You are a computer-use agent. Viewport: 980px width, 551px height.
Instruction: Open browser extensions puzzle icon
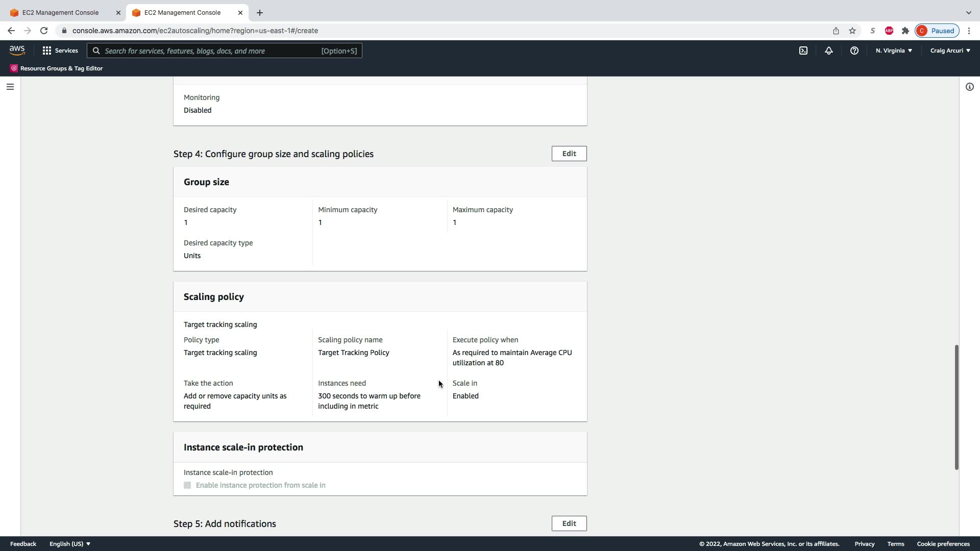pyautogui.click(x=905, y=31)
